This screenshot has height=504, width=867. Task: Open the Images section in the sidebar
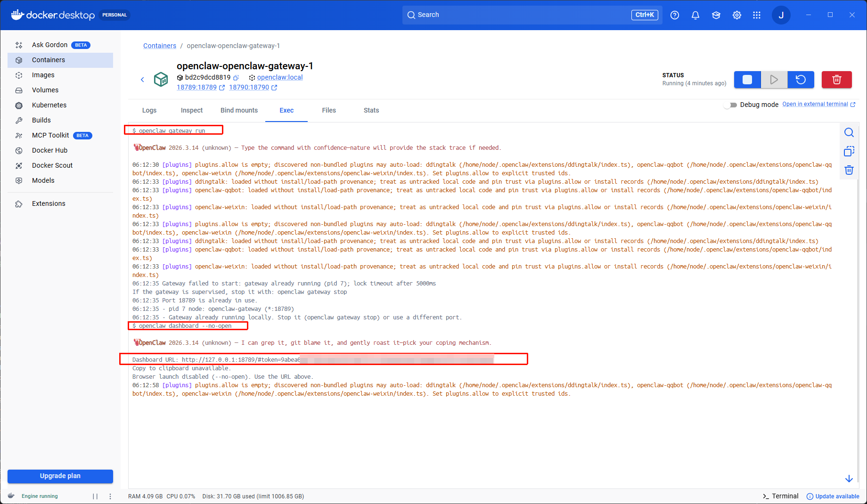(x=60, y=75)
